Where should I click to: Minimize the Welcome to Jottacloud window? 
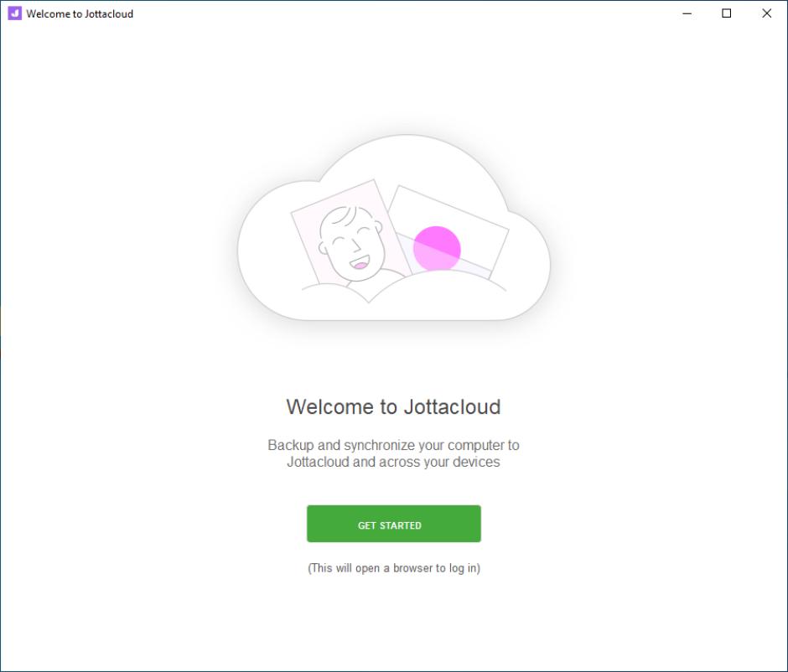687,13
